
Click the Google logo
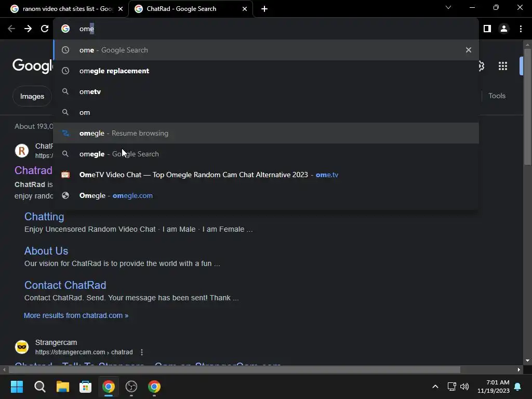(x=33, y=65)
